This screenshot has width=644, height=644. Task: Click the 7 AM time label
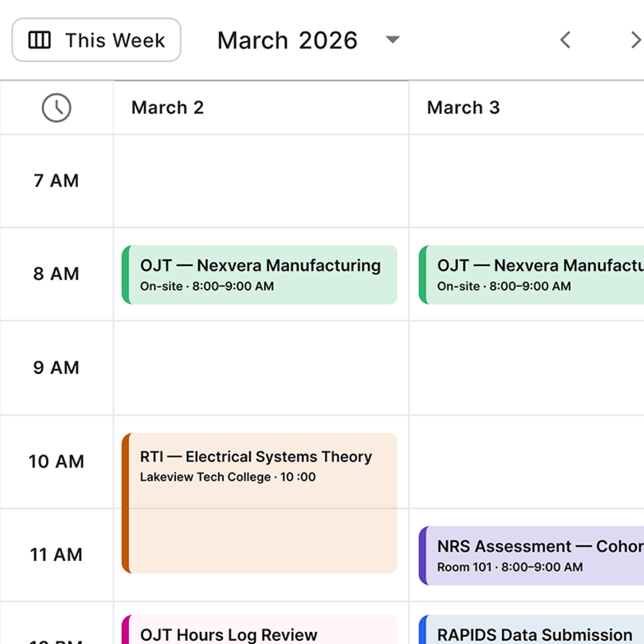pyautogui.click(x=56, y=180)
